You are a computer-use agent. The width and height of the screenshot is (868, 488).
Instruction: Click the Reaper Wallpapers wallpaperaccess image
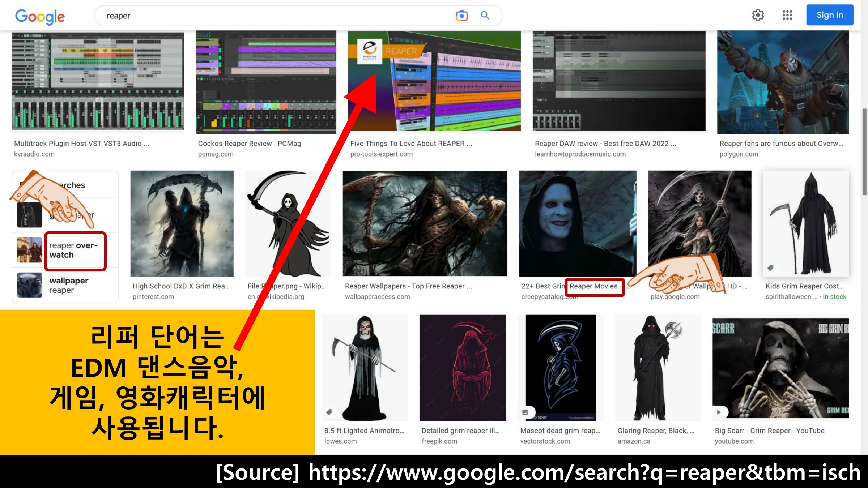pyautogui.click(x=425, y=223)
